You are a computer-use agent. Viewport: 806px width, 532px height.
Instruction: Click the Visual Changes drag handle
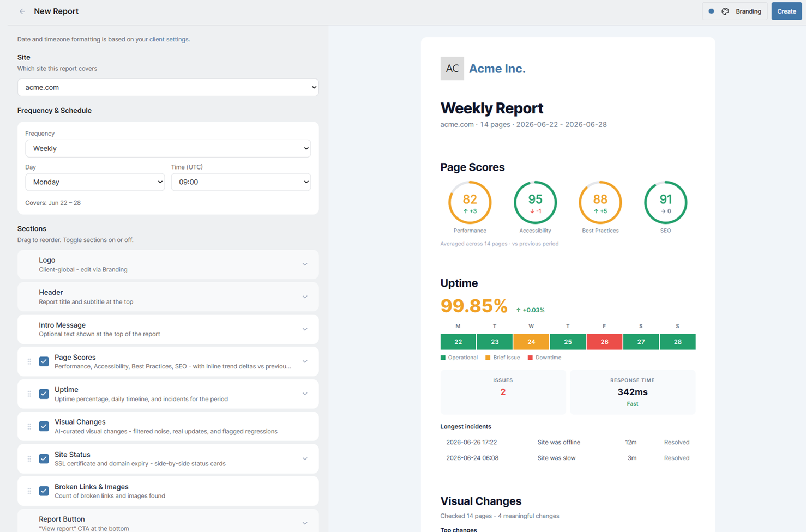(x=29, y=426)
